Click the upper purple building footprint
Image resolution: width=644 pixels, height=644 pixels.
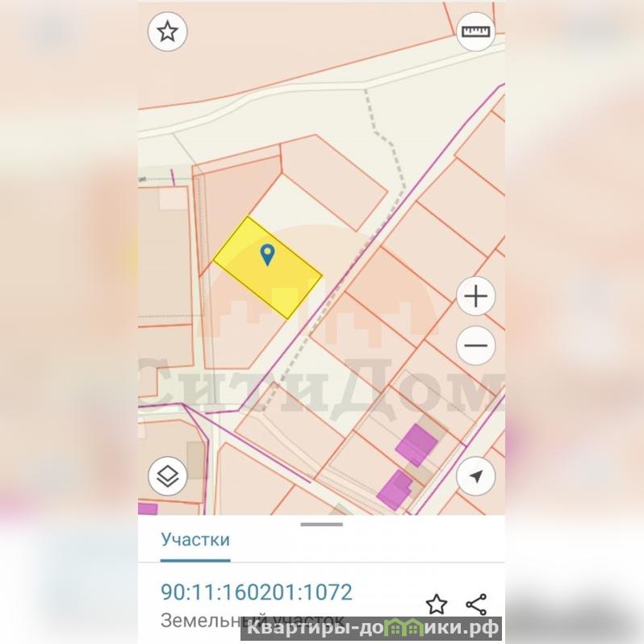pyautogui.click(x=416, y=445)
